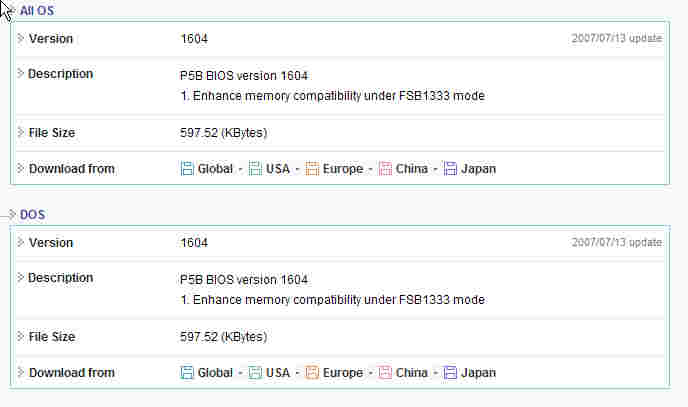Click the China disk icon in DOS section
This screenshot has width=688, height=407.
pyautogui.click(x=385, y=372)
